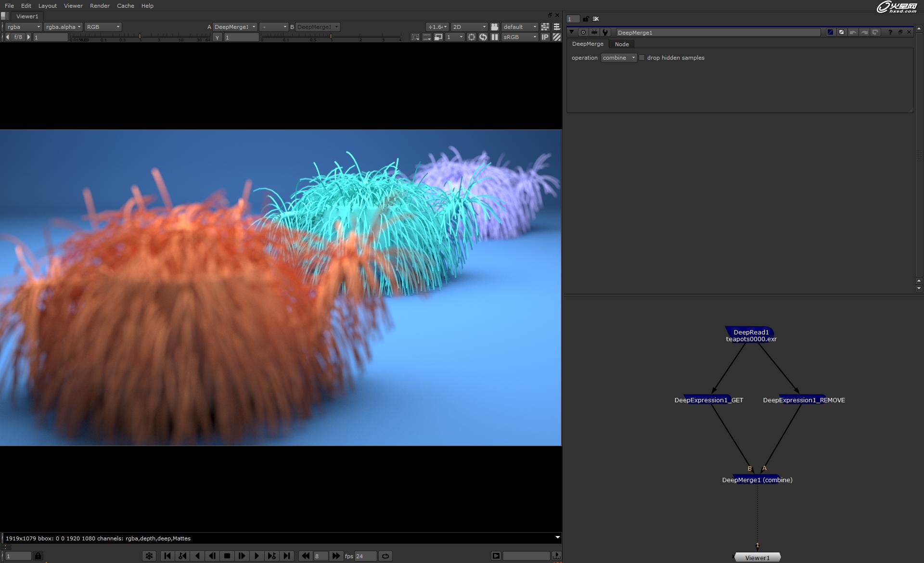Decrease the f/8 gain stop arrow
Viewport: 924px width, 563px height.
(x=7, y=37)
